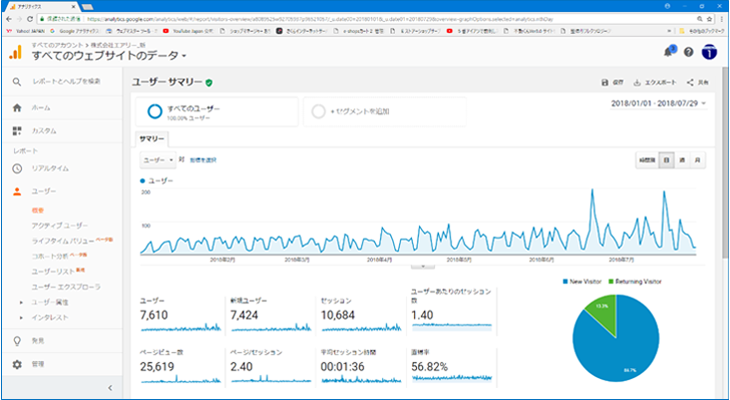Open ライフタイム バリュー report
Screen dimensions: 730x400
(x=63, y=241)
